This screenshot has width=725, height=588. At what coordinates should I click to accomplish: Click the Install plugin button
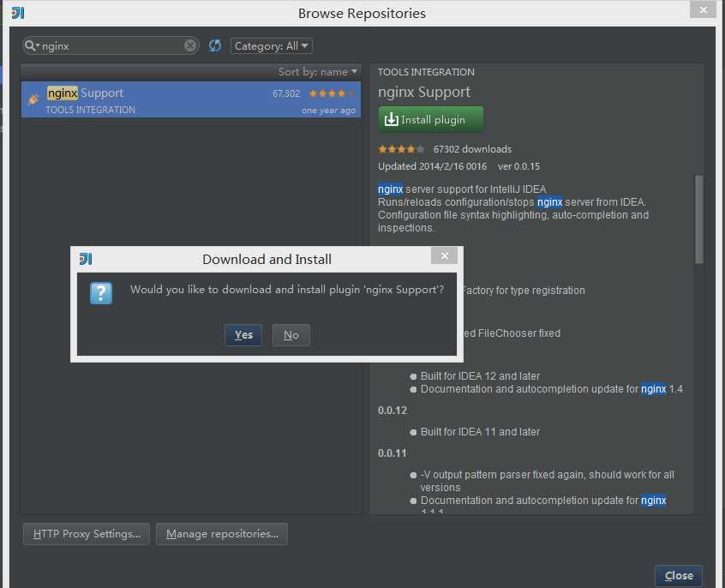tap(431, 119)
